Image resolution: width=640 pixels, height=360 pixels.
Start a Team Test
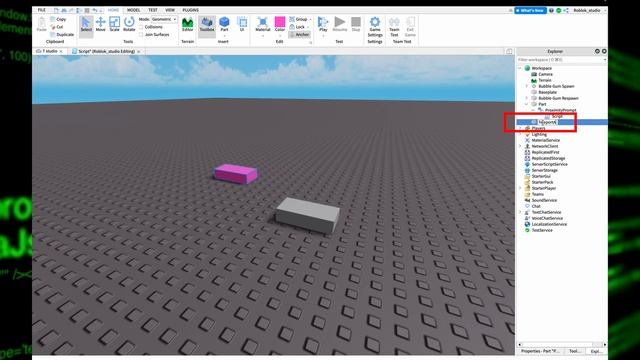click(x=394, y=27)
